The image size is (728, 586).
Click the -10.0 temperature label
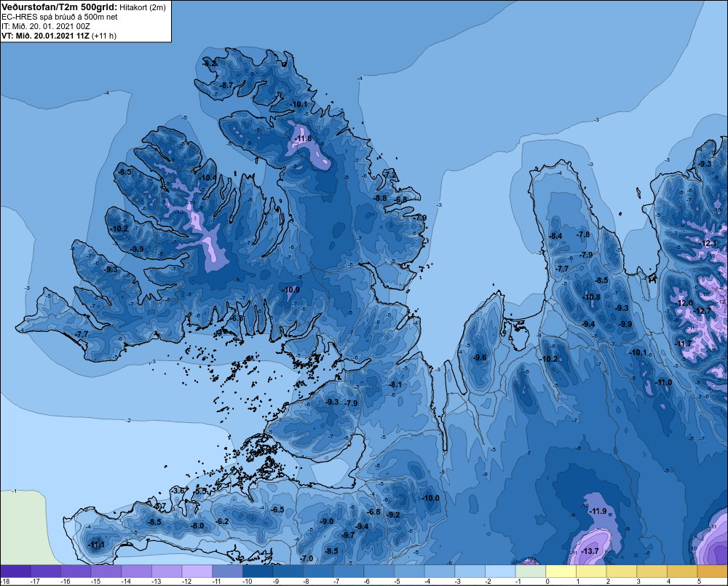point(430,498)
